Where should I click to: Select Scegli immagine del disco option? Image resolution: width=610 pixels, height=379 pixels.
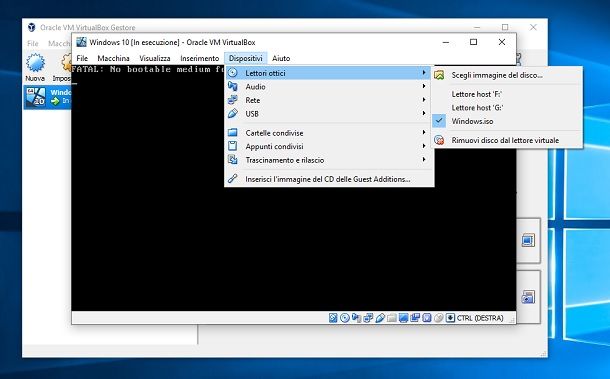507,75
